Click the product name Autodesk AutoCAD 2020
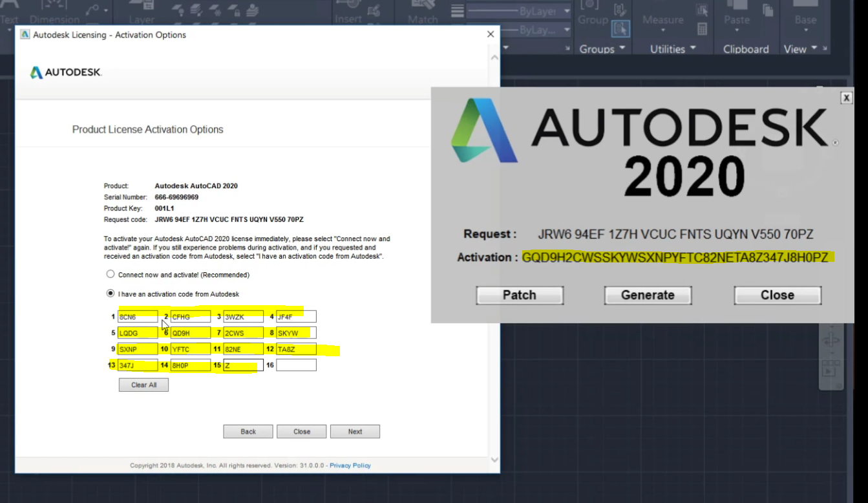The image size is (868, 503). 196,186
